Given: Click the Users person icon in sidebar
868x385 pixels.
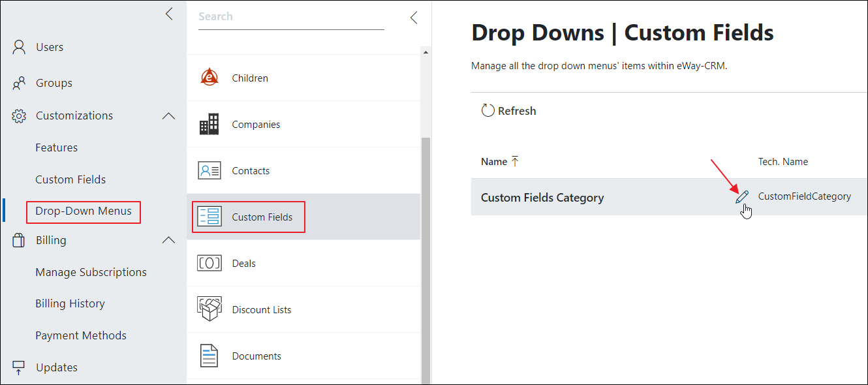Looking at the screenshot, I should pos(19,47).
